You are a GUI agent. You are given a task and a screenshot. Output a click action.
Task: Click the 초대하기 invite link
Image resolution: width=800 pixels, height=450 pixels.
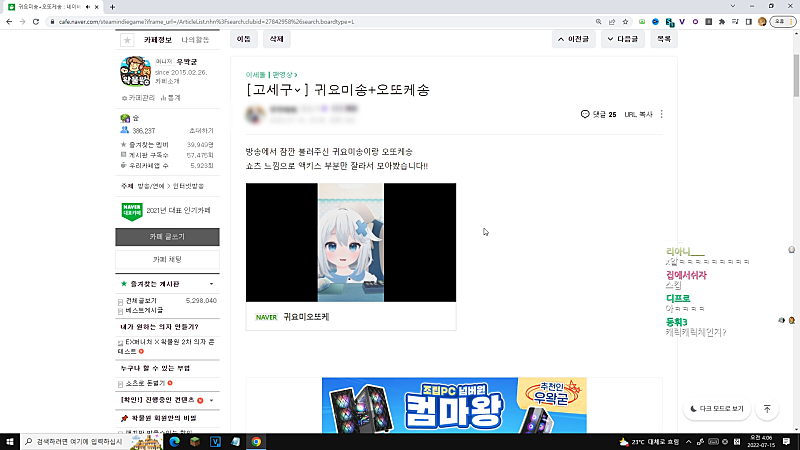[201, 131]
